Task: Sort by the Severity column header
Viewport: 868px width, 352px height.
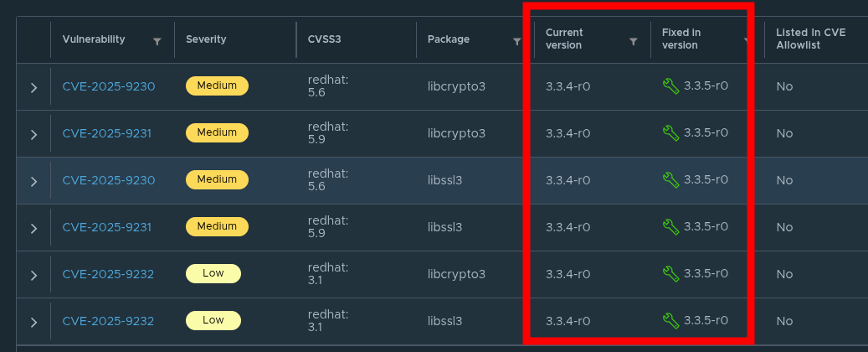Action: point(206,39)
